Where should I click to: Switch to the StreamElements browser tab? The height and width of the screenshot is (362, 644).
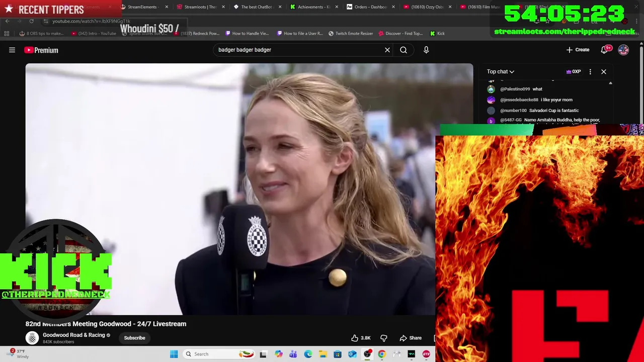click(142, 7)
